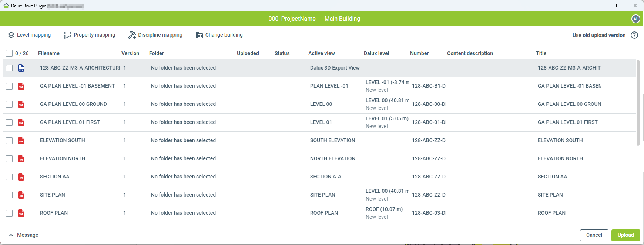Screen dimensions: 644x245
Task: Click the AL user avatar icon
Action: [x=635, y=19]
